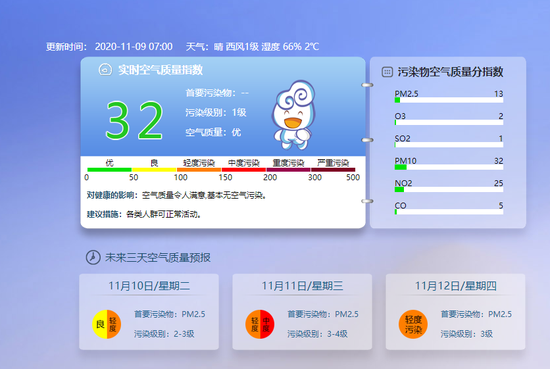
Task: Select the 11月11日/星期三 forecast heading
Action: click(302, 286)
